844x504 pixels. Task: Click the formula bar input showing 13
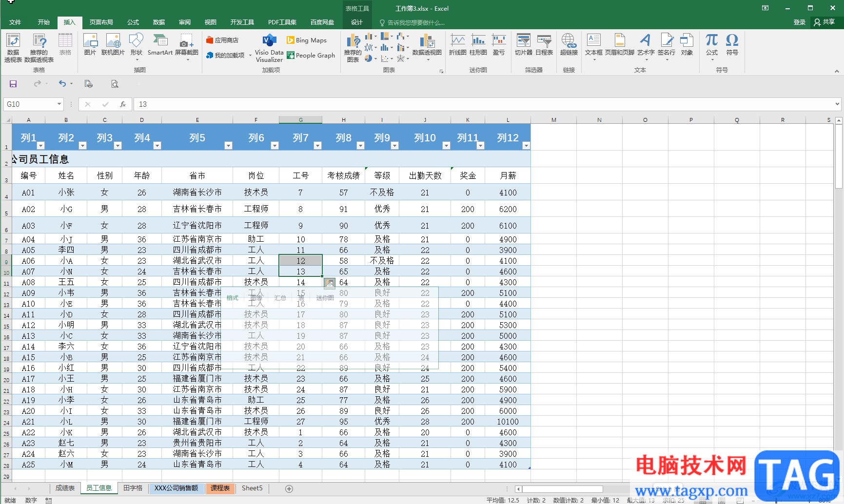coord(483,104)
